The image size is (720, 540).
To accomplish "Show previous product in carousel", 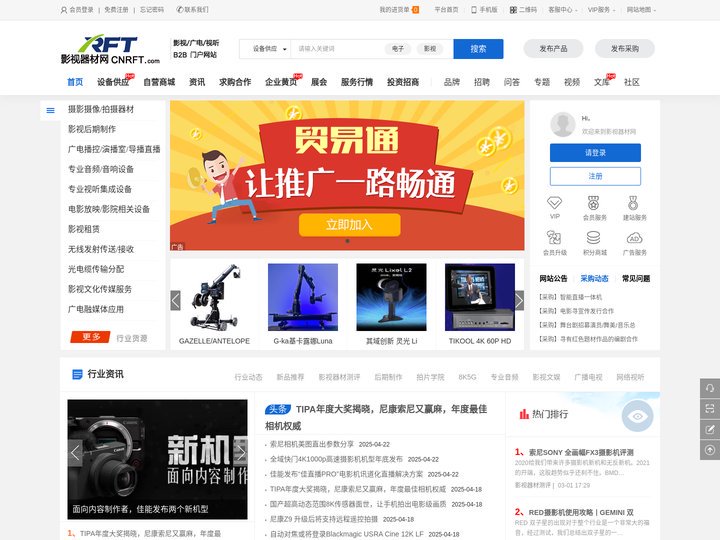I will coord(175,301).
